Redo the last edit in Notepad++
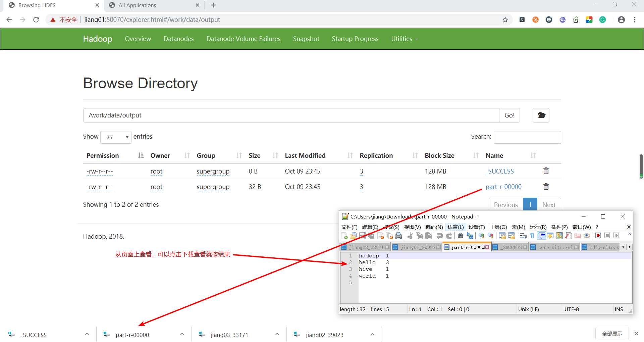The image size is (644, 342). click(449, 236)
